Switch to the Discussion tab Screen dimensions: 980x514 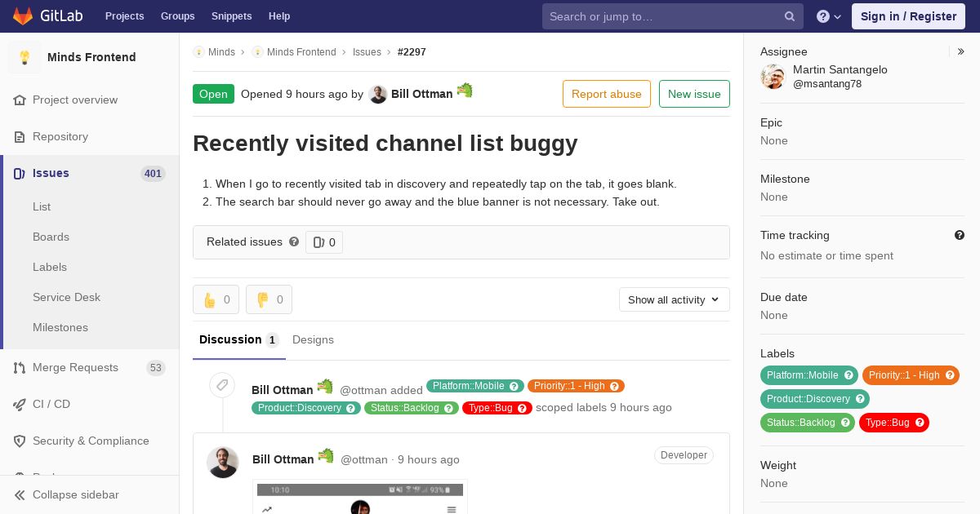click(x=239, y=339)
